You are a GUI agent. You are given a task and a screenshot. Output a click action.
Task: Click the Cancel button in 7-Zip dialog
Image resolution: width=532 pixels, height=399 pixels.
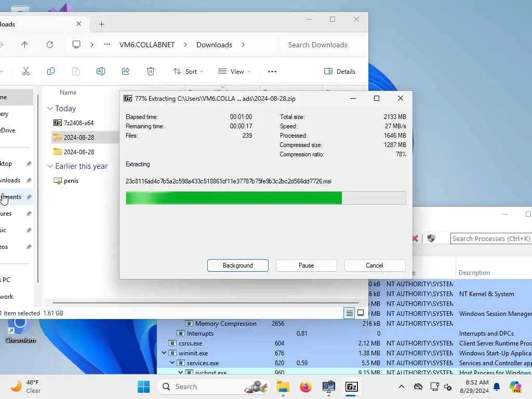[375, 265]
